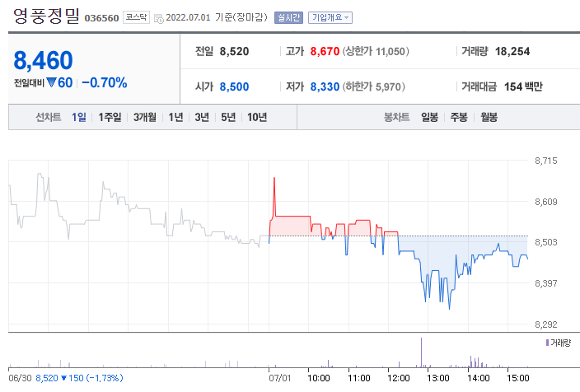Click the lower limit price 5,970
Image resolution: width=580 pixels, height=392 pixels.
coord(388,87)
